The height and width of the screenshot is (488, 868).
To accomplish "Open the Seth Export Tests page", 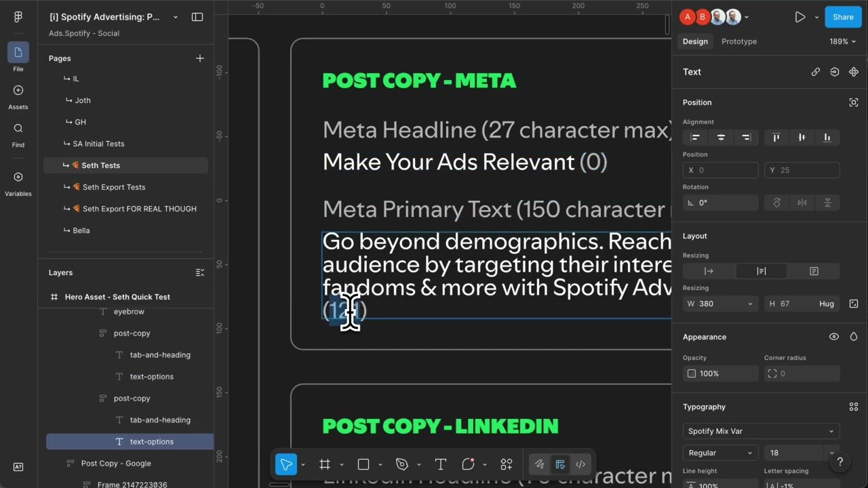I will (126, 187).
